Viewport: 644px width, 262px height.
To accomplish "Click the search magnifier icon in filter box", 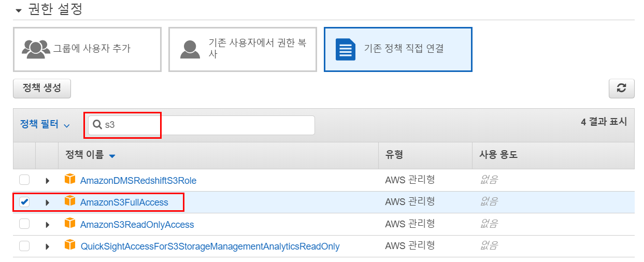I will point(97,125).
